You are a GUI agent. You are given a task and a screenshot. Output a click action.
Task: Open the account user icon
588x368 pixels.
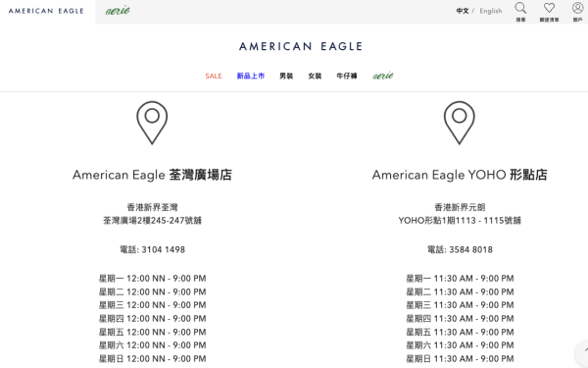(x=577, y=8)
